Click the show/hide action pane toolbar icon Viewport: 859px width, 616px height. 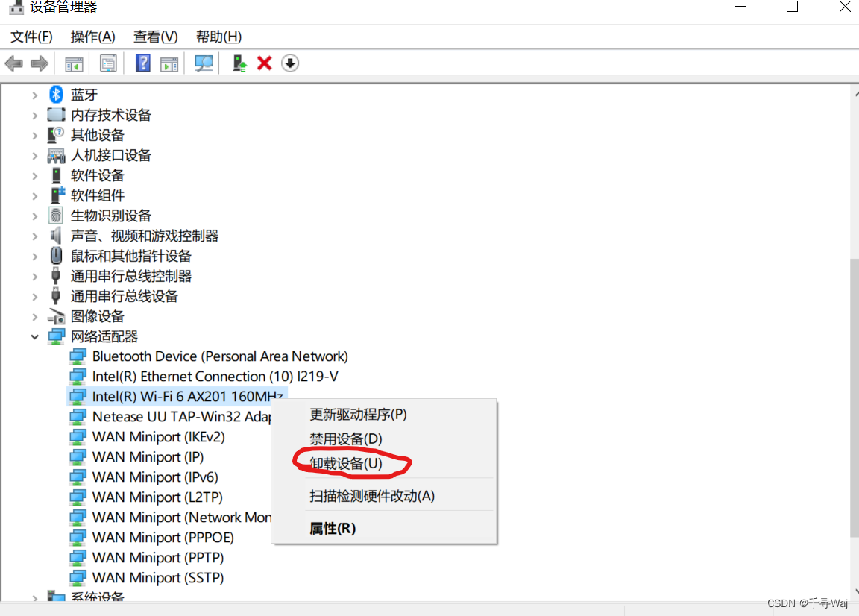(169, 63)
